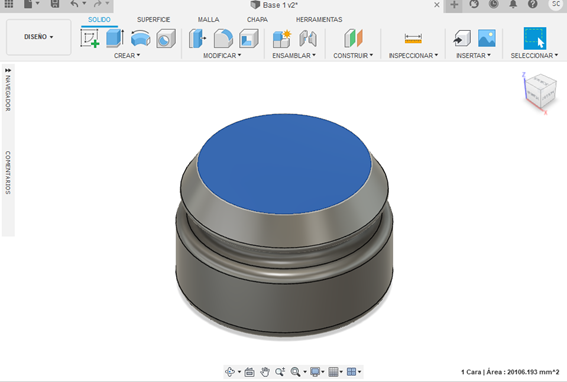The width and height of the screenshot is (567, 382).
Task: Select the Hole tool icon
Action: click(x=166, y=38)
